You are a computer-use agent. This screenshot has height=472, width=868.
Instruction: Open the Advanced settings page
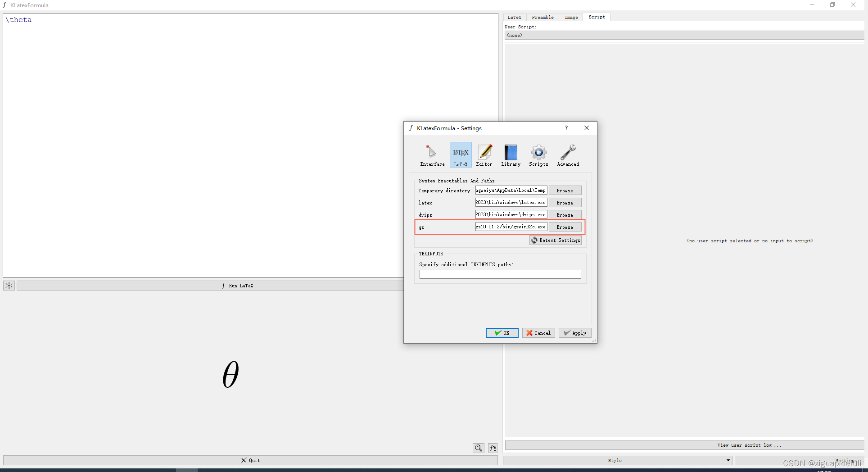coord(567,155)
